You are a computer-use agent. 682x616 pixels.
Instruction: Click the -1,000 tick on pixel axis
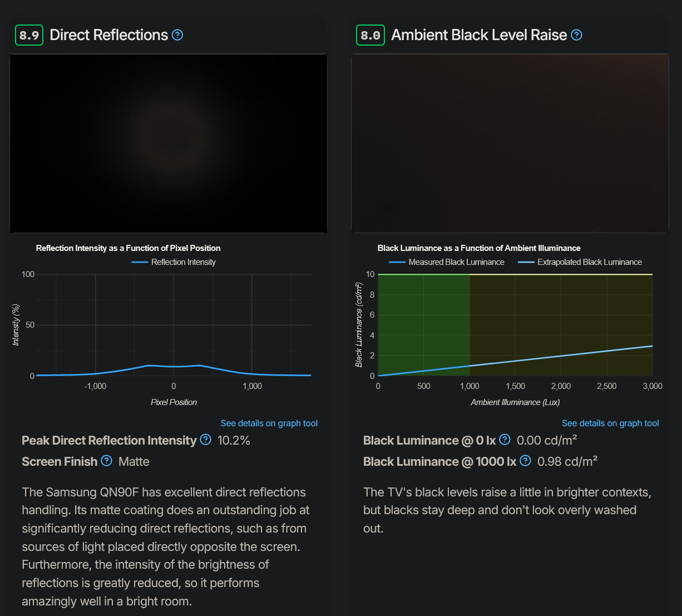pyautogui.click(x=95, y=386)
